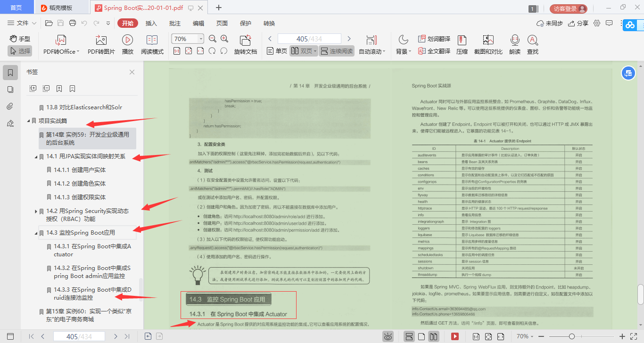
Task: Click the 划词翻译 translate tool
Action: 434,39
